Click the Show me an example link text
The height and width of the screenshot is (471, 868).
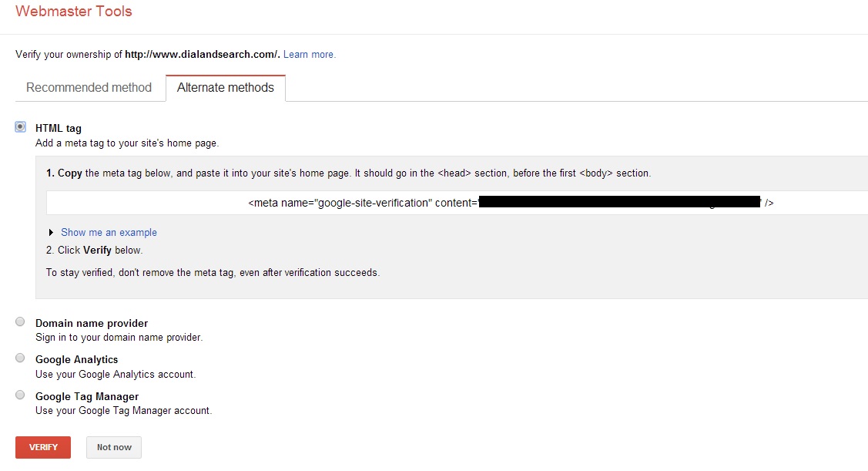point(109,232)
